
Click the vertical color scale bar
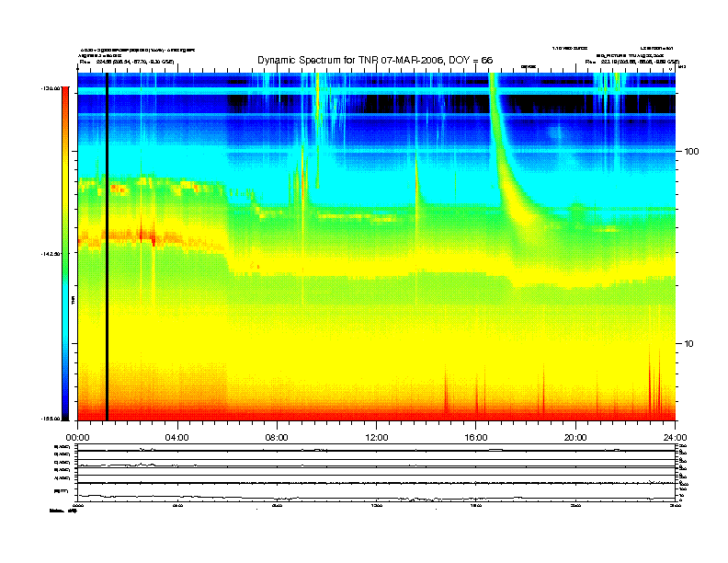pos(65,253)
